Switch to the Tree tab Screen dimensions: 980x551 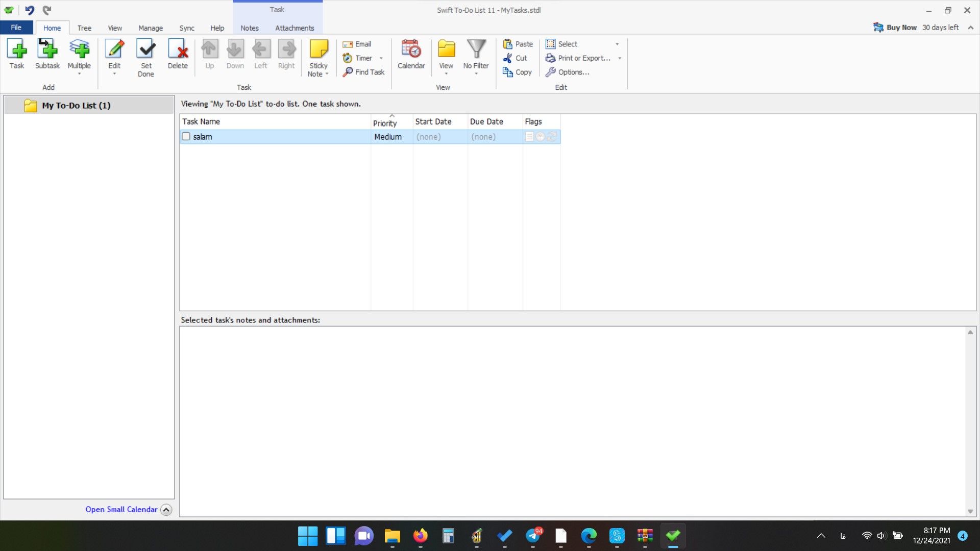point(84,28)
